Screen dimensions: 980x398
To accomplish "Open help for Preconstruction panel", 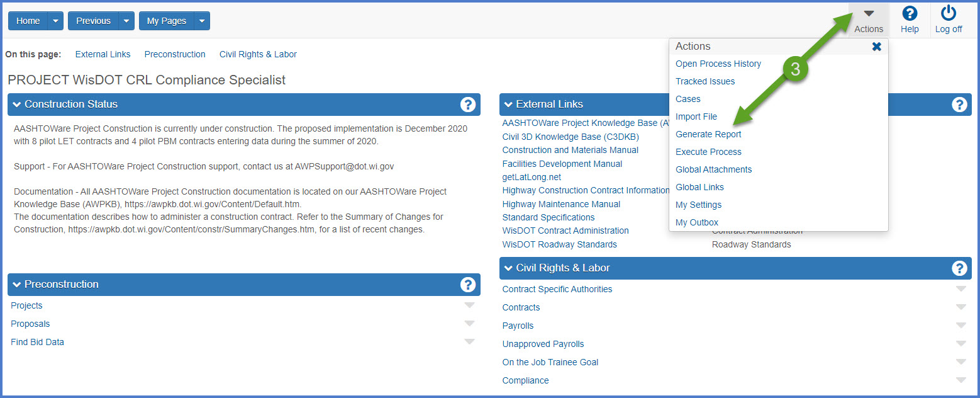I will coord(468,285).
